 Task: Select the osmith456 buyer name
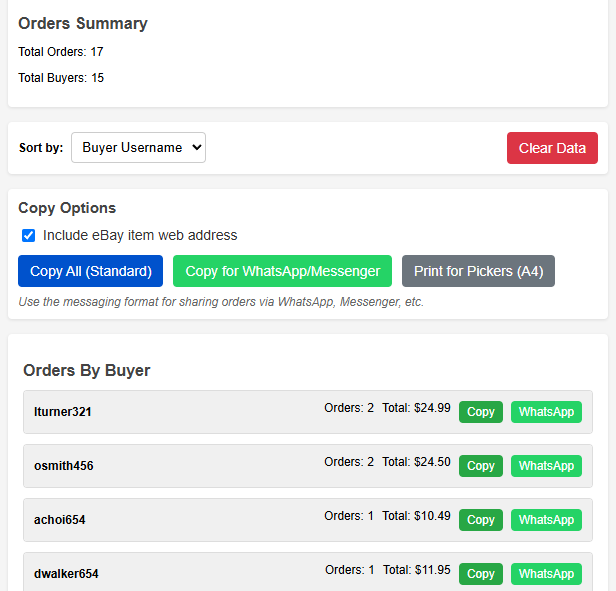pyautogui.click(x=64, y=466)
